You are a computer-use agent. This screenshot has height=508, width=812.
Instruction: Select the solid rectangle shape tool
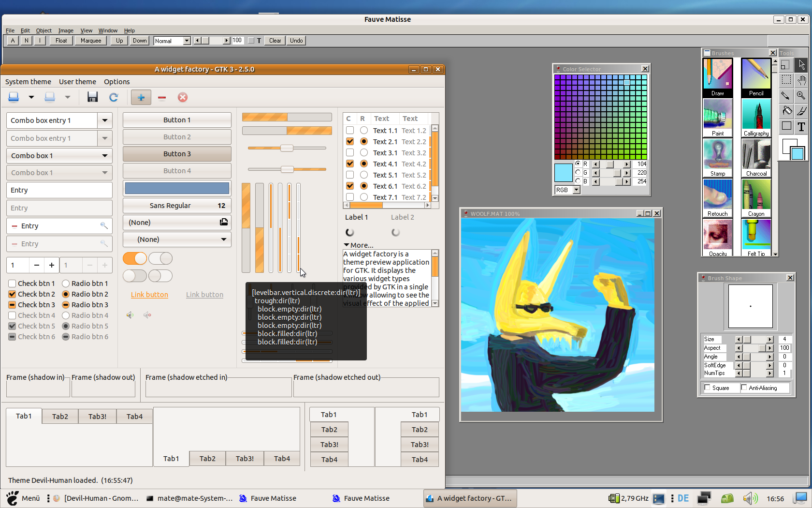pos(786,126)
